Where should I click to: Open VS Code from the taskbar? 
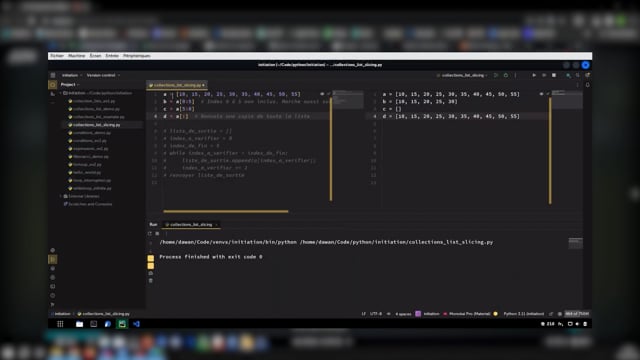coord(136,324)
